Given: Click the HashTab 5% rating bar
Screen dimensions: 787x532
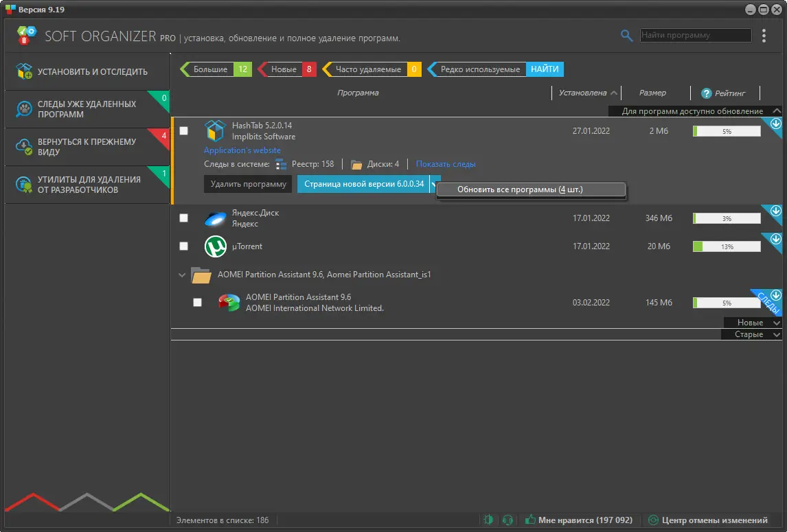Looking at the screenshot, I should tap(727, 132).
